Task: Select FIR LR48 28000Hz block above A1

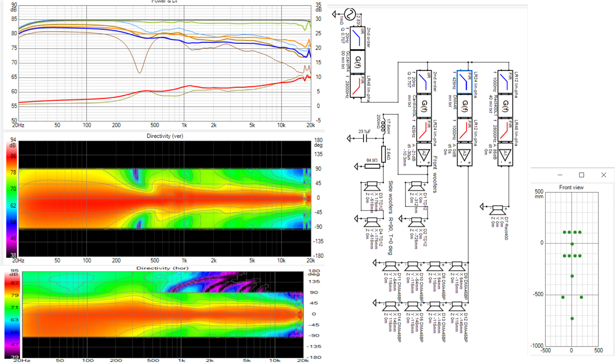Action: (505, 130)
